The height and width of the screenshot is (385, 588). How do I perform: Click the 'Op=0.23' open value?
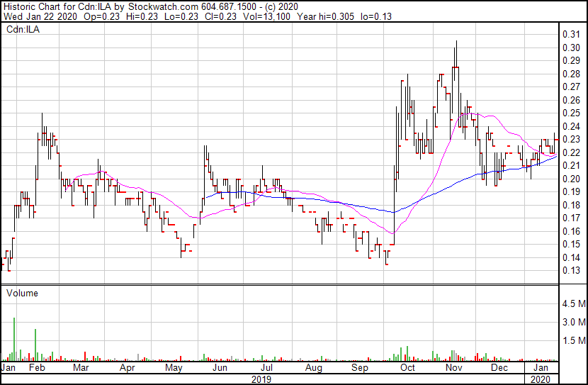tap(102, 16)
